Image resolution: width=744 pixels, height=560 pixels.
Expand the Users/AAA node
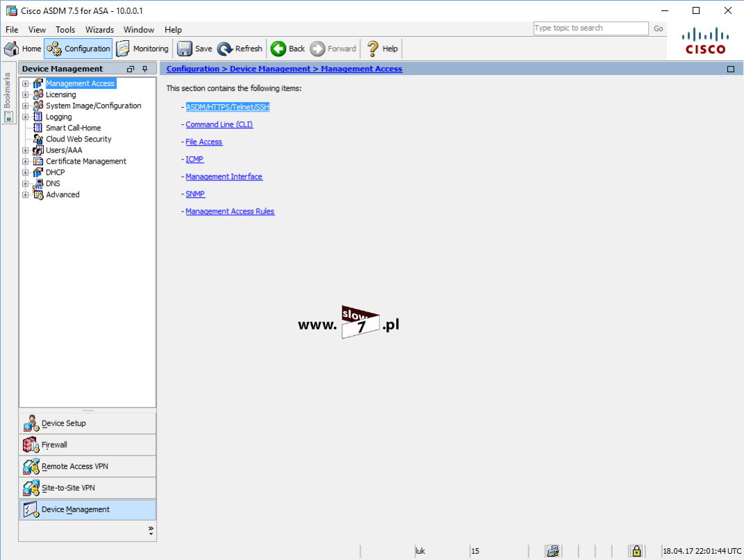click(x=25, y=150)
